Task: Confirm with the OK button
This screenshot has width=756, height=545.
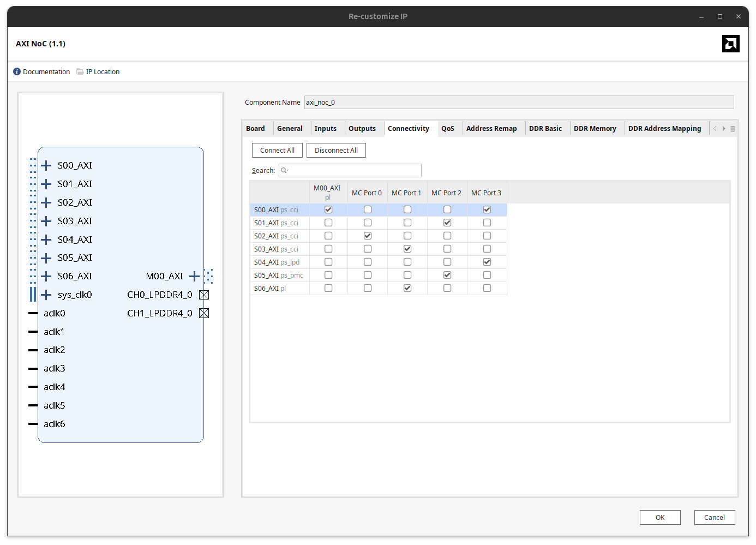Action: tap(660, 518)
